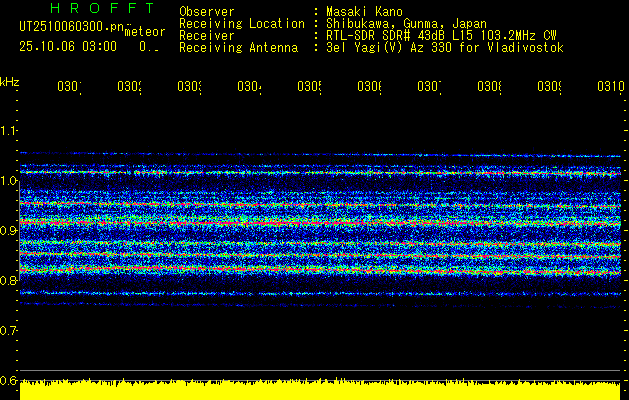Click the kHz axis unit label
The image size is (629, 400).
(x=9, y=83)
